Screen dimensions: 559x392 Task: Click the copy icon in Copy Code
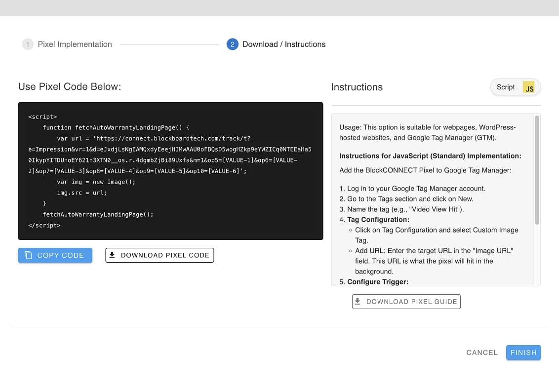pyautogui.click(x=28, y=255)
